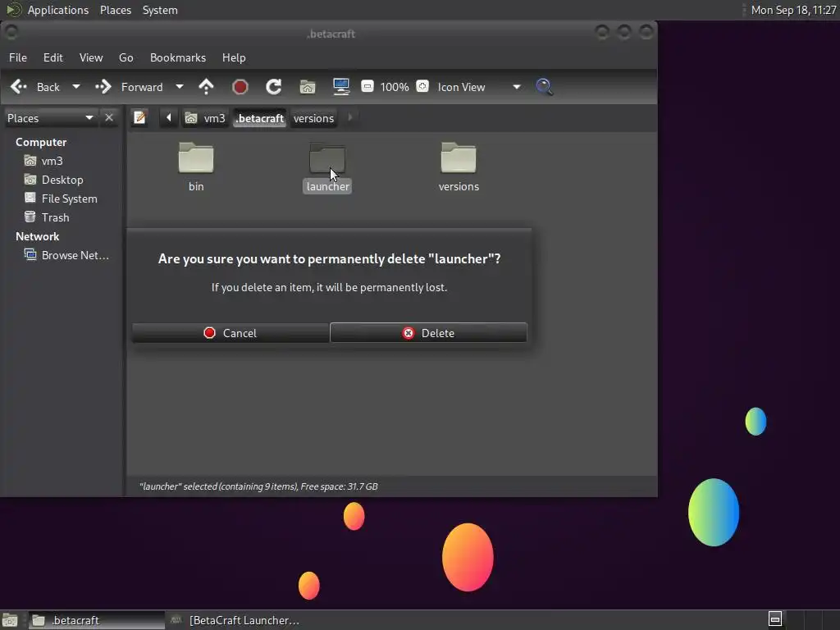
Task: Close the Places side pane
Action: pos(109,117)
